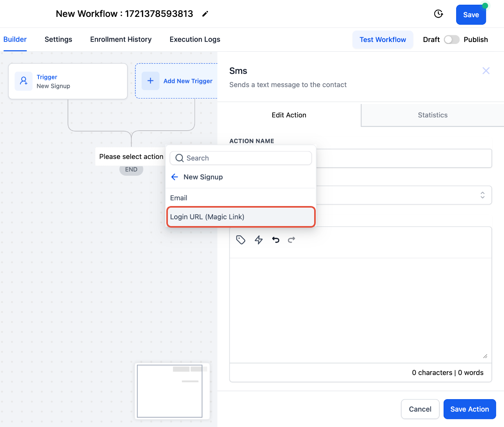
Task: Expand the dropdown with up-down chevrons
Action: (x=482, y=195)
